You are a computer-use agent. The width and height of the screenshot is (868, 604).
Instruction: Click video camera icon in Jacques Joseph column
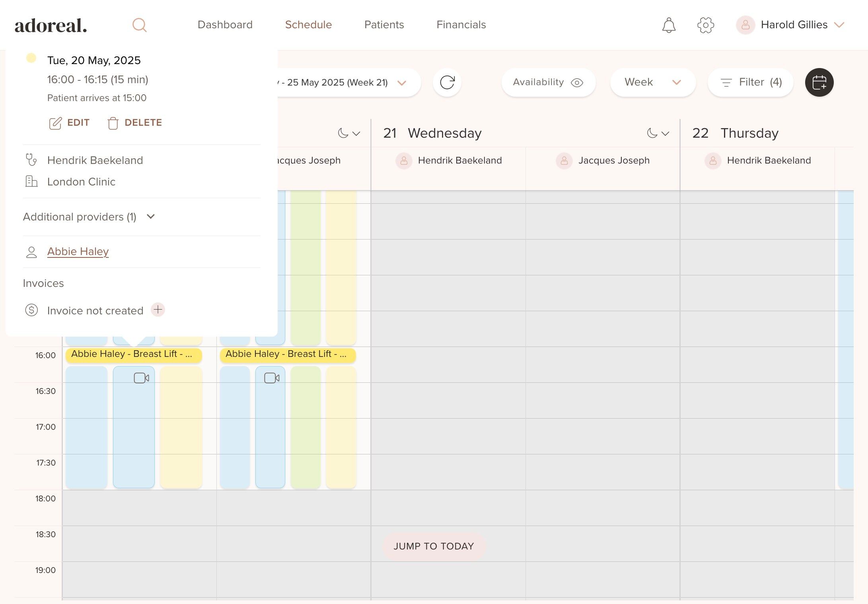272,378
